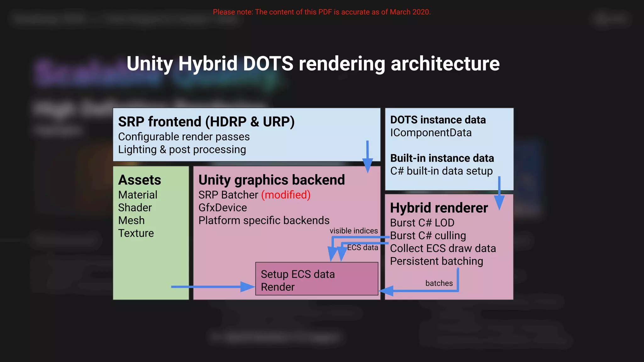Viewport: 644px width, 362px height.
Task: Click 'Texture' in Assets box
Action: click(136, 233)
